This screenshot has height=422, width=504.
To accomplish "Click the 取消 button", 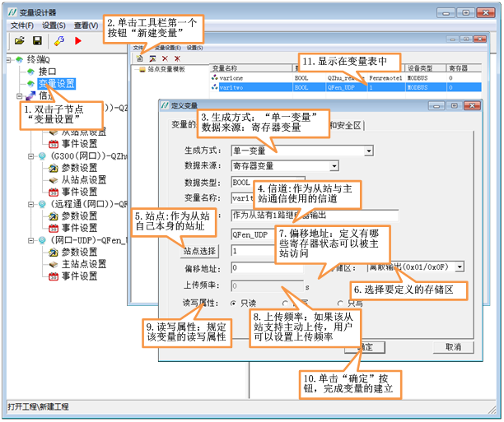I will [453, 347].
